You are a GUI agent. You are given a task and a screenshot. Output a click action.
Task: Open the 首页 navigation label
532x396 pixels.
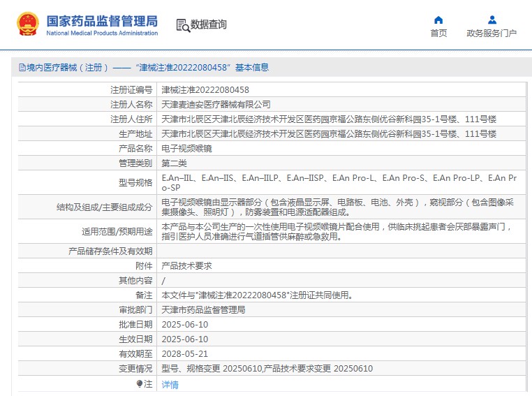pos(438,34)
